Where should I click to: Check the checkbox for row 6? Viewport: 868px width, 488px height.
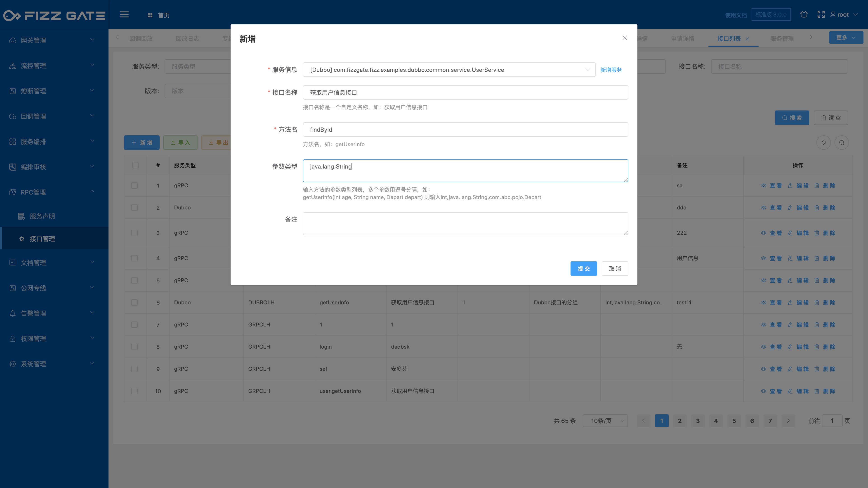coord(134,303)
